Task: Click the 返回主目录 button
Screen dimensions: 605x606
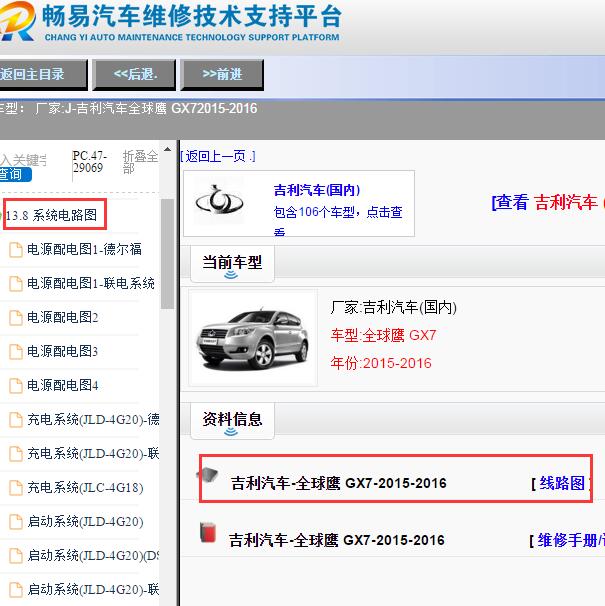Action: (43, 74)
